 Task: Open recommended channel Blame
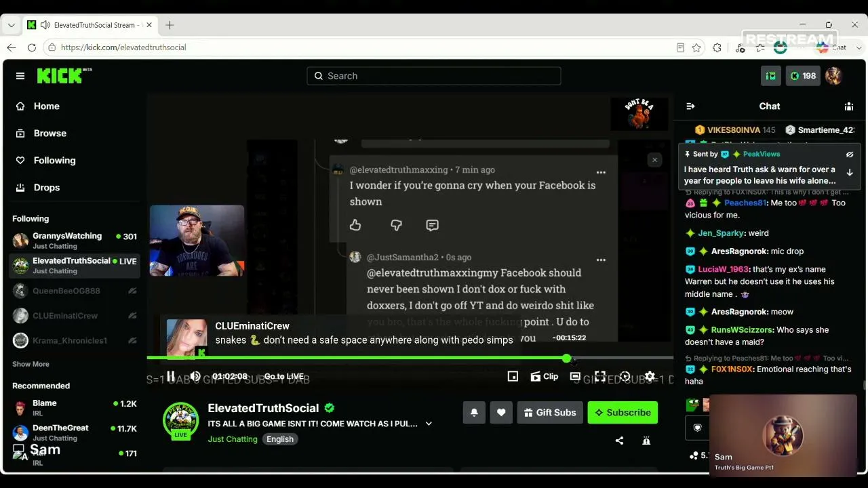pos(75,408)
